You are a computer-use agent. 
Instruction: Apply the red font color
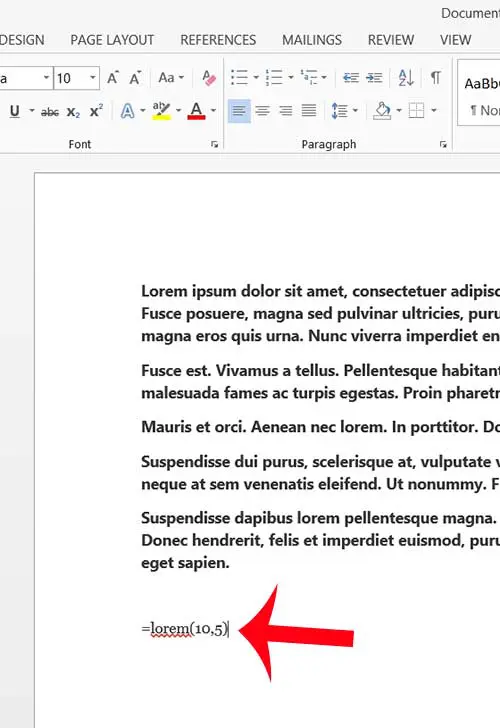click(x=196, y=111)
